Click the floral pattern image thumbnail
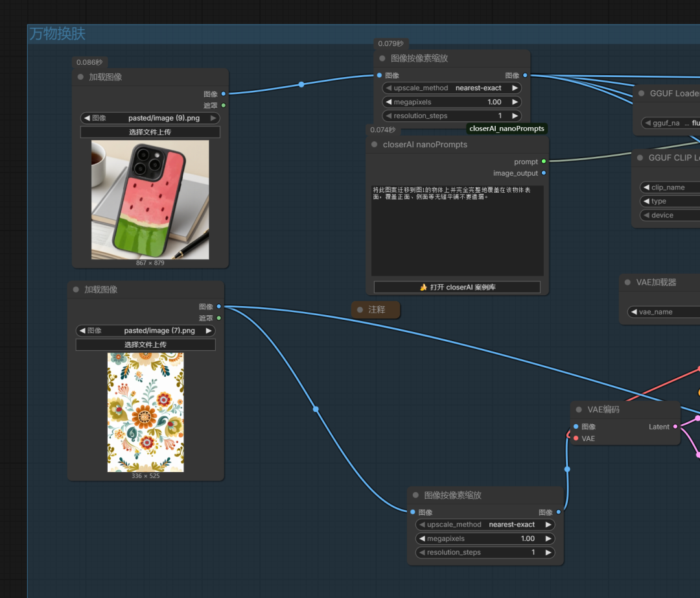 (x=145, y=412)
